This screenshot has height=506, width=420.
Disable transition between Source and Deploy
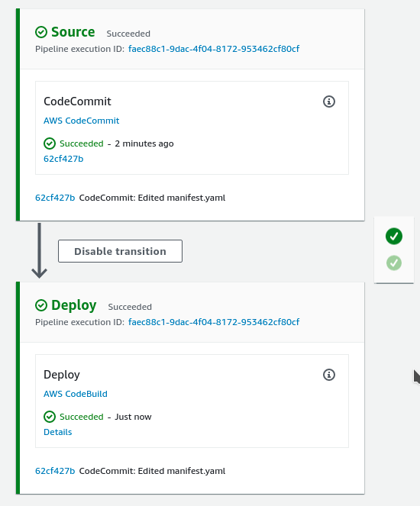pos(120,251)
